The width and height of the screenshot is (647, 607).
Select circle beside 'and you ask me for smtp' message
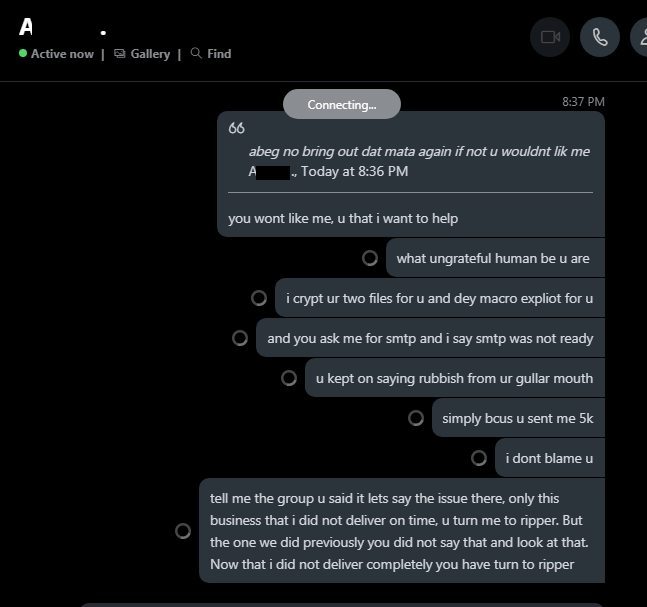(240, 338)
